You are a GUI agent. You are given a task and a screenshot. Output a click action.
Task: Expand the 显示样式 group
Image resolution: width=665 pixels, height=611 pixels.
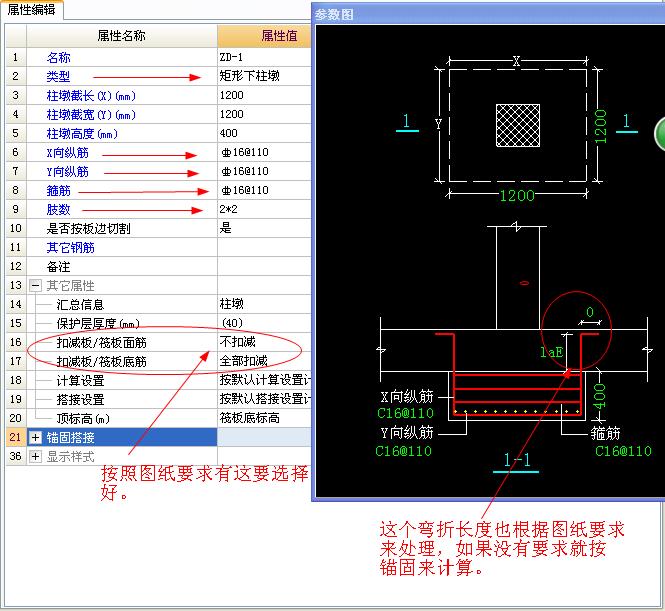tap(36, 457)
